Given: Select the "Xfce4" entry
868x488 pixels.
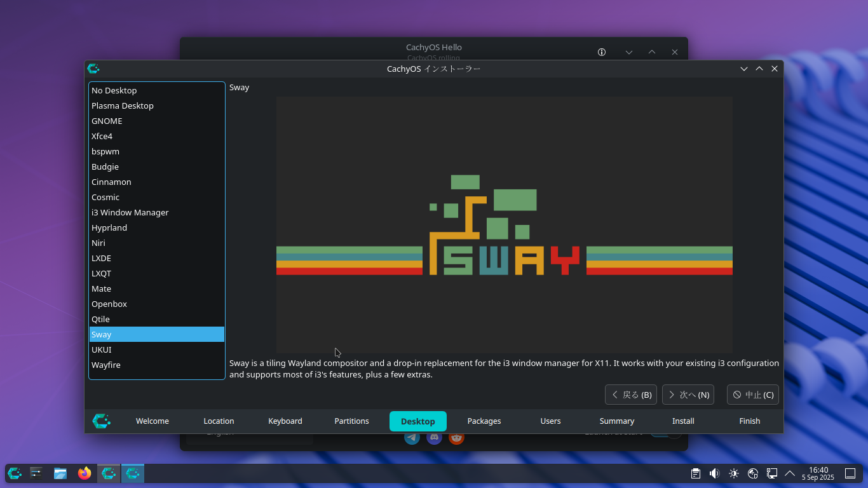Looking at the screenshot, I should click(x=157, y=136).
